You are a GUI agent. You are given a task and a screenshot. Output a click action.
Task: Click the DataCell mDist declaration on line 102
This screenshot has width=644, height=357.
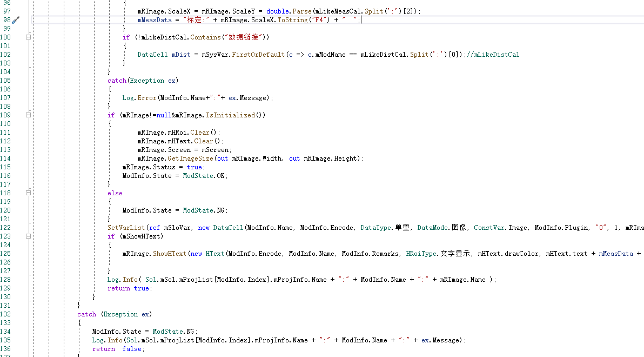click(164, 54)
